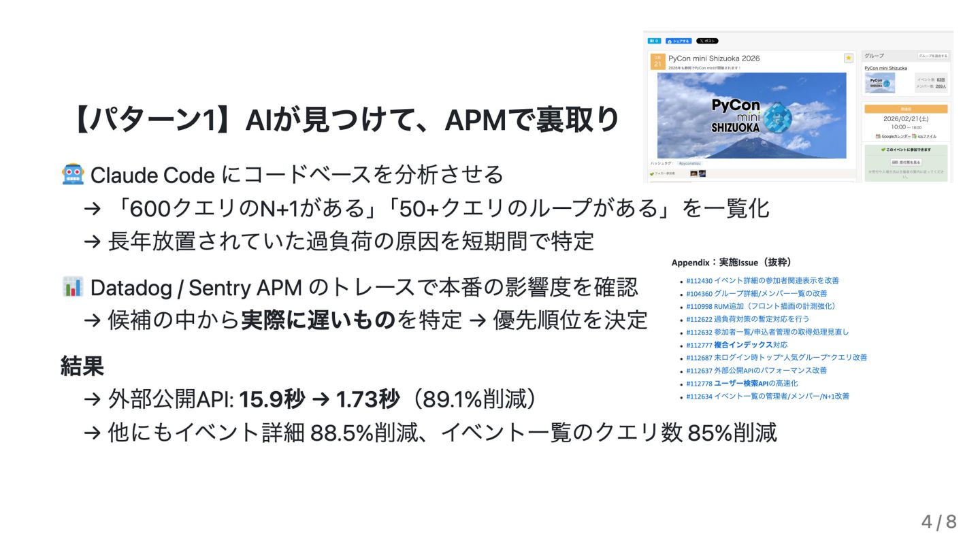Click the button in the グループ panel header
This screenshot has height=551, width=980.
tap(932, 56)
